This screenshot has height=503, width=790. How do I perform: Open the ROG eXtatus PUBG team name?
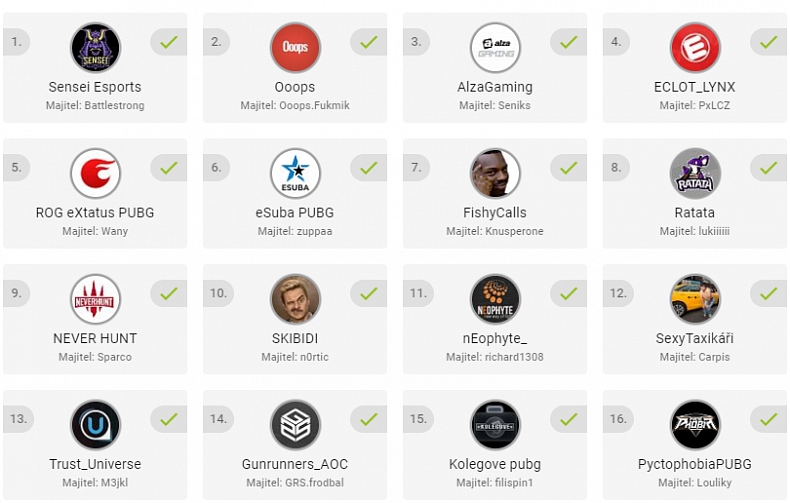tap(95, 212)
